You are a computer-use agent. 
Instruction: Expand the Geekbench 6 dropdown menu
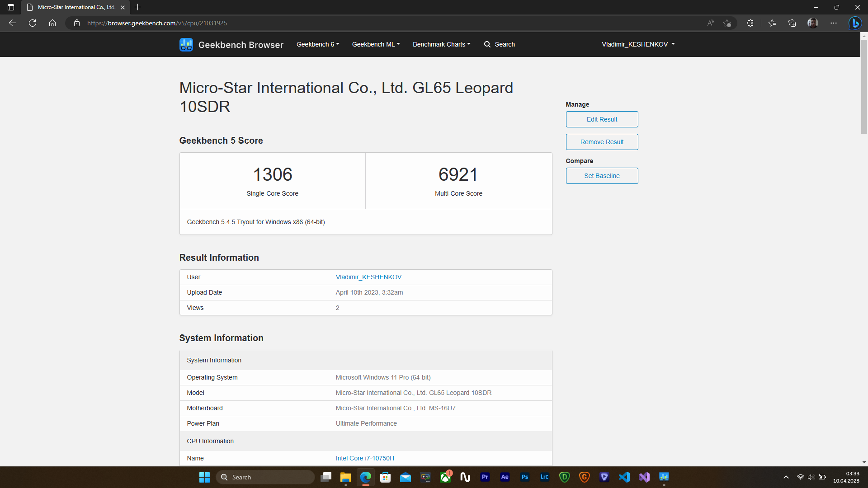(x=318, y=44)
